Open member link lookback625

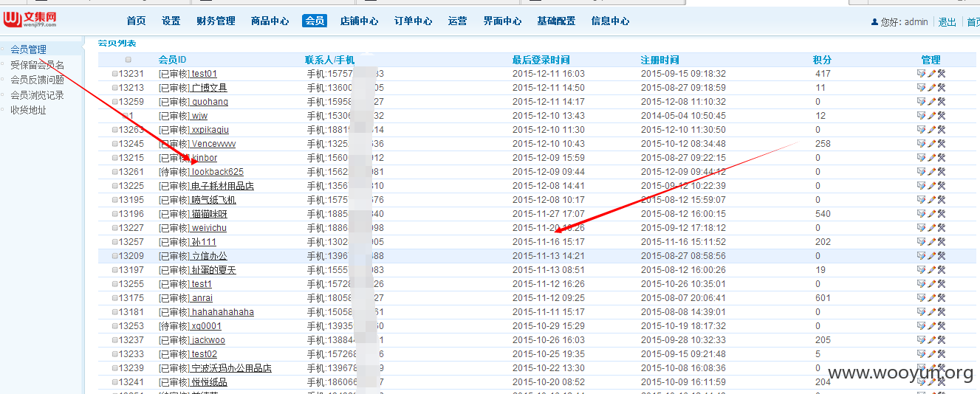pos(217,172)
